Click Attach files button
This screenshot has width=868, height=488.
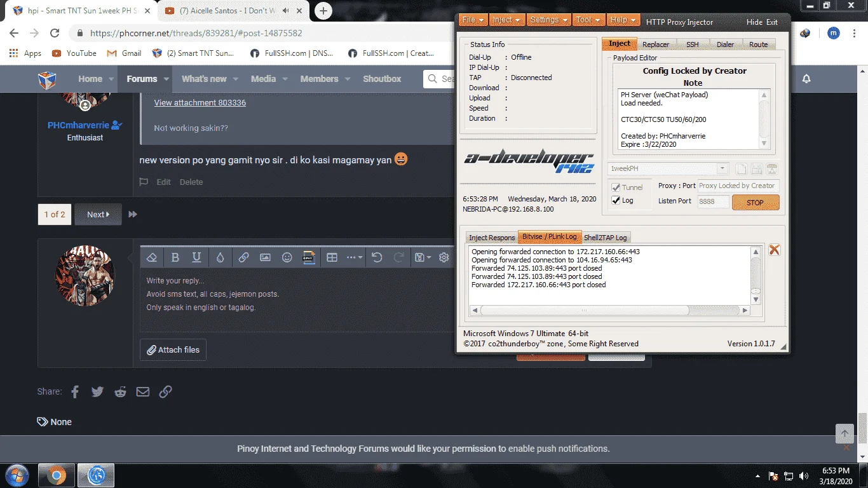pyautogui.click(x=173, y=349)
